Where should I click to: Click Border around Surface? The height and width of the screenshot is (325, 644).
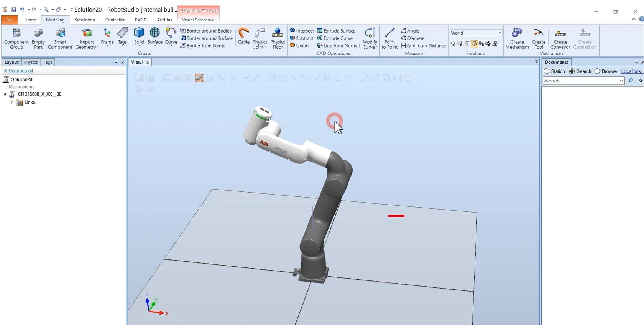207,38
